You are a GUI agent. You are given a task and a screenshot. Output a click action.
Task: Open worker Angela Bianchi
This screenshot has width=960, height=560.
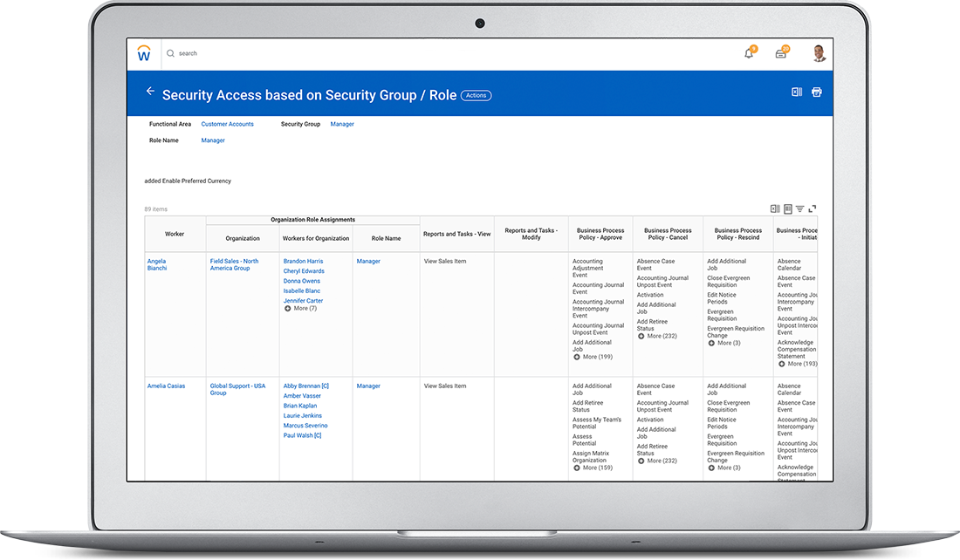[x=157, y=264]
